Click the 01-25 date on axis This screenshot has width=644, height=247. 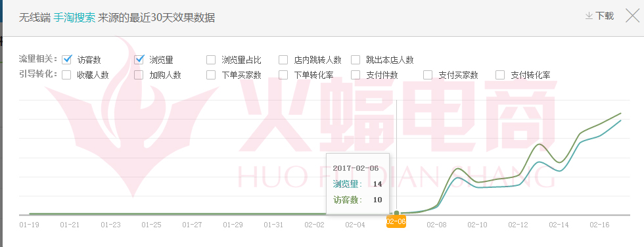(151, 225)
